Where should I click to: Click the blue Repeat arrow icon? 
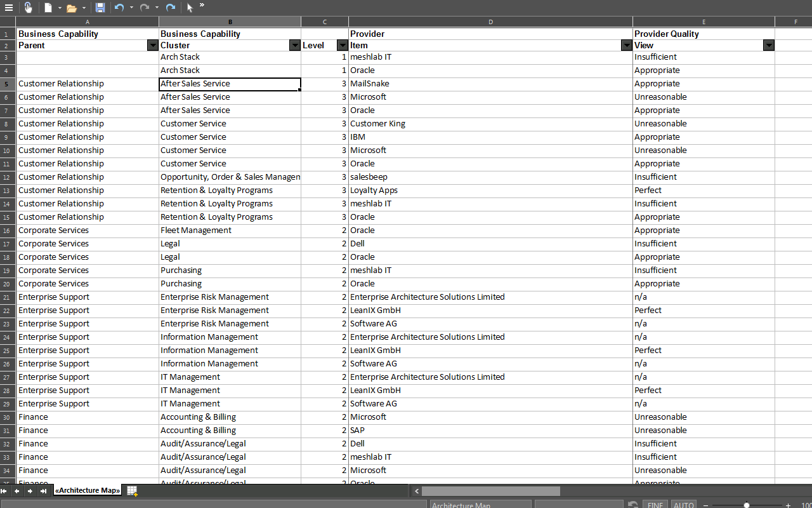click(171, 8)
